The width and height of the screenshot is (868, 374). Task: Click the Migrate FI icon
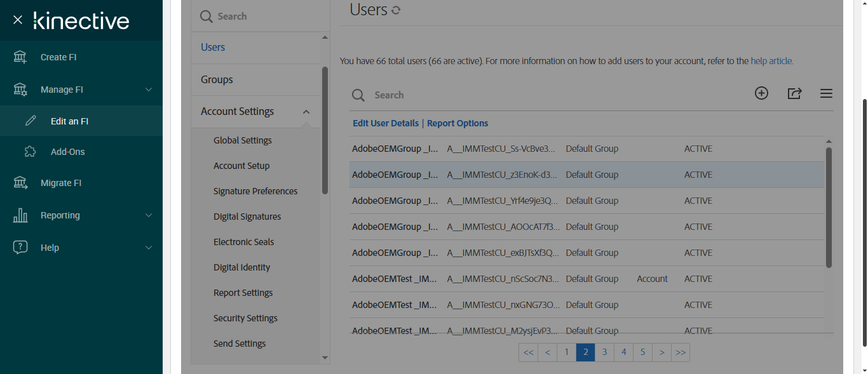pyautogui.click(x=20, y=183)
